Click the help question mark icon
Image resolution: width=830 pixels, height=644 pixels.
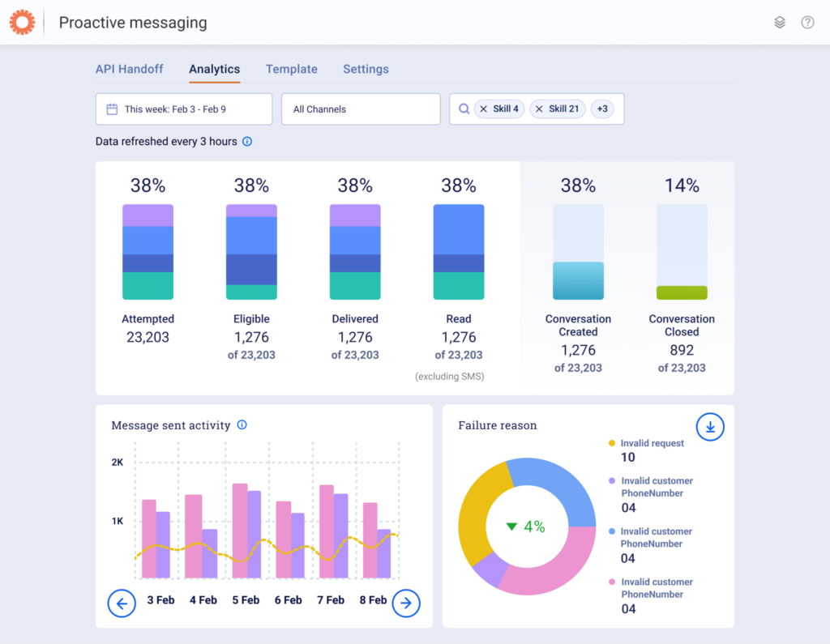(x=807, y=22)
